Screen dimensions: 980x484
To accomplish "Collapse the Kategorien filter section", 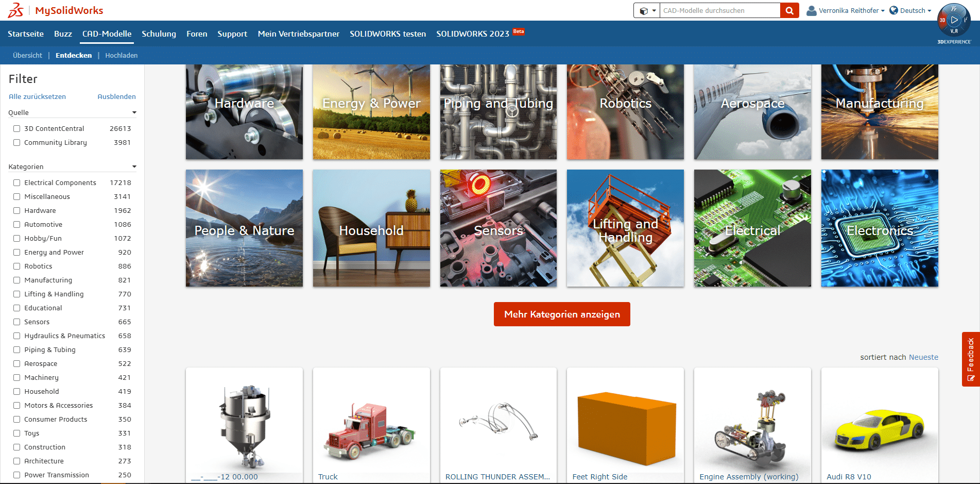I will click(134, 167).
